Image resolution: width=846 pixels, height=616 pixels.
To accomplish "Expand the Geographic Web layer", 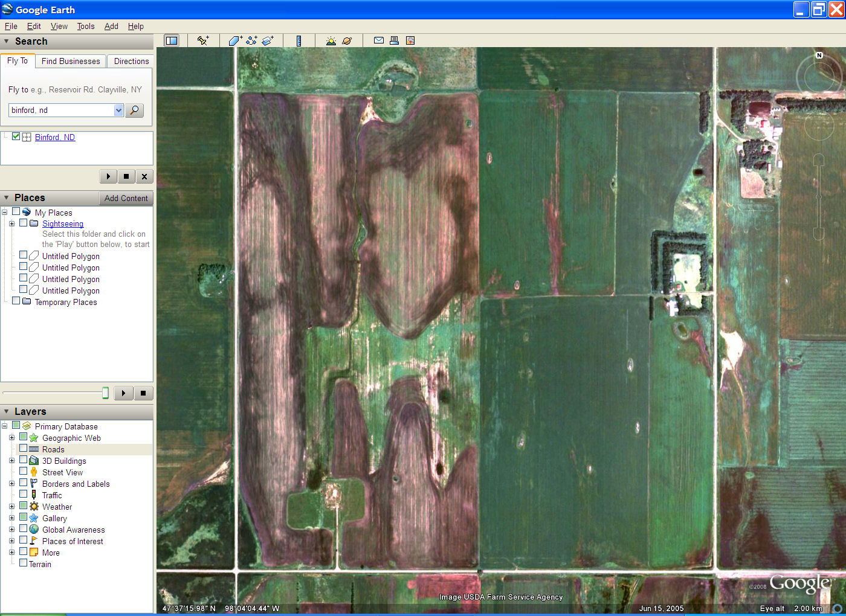I will pos(11,438).
